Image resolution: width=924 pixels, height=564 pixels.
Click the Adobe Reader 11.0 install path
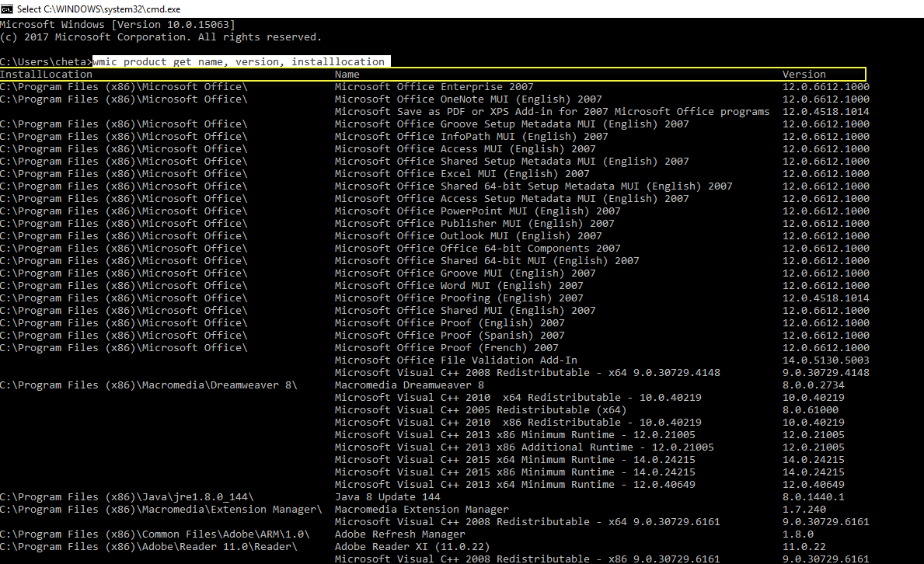click(x=148, y=545)
